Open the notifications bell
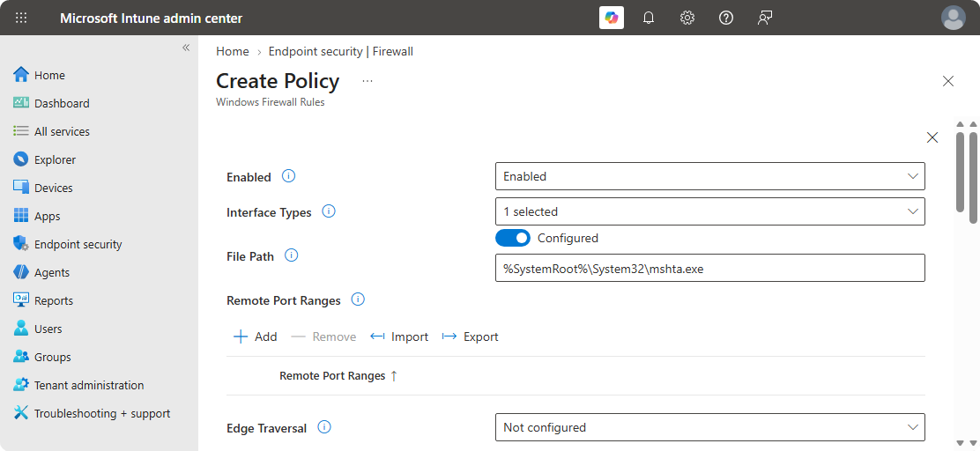This screenshot has height=451, width=980. (x=649, y=18)
